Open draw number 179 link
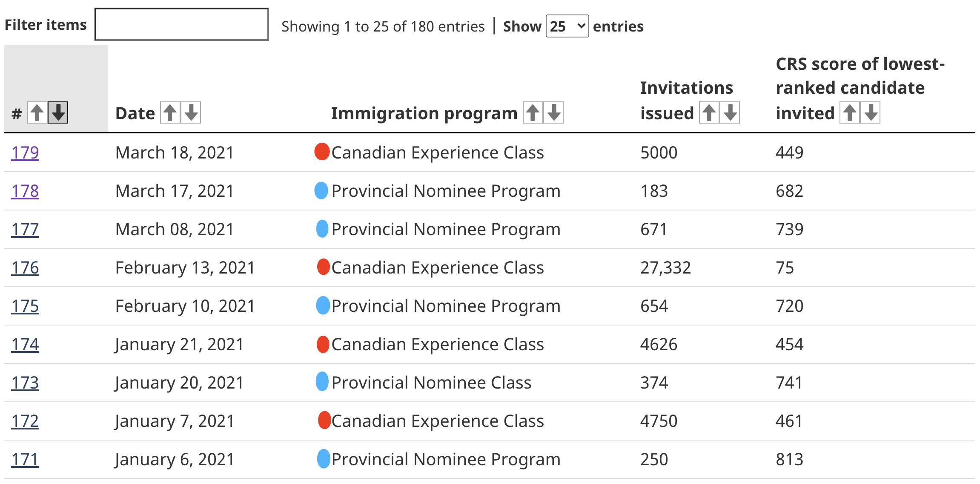This screenshot has width=980, height=484. pos(25,153)
